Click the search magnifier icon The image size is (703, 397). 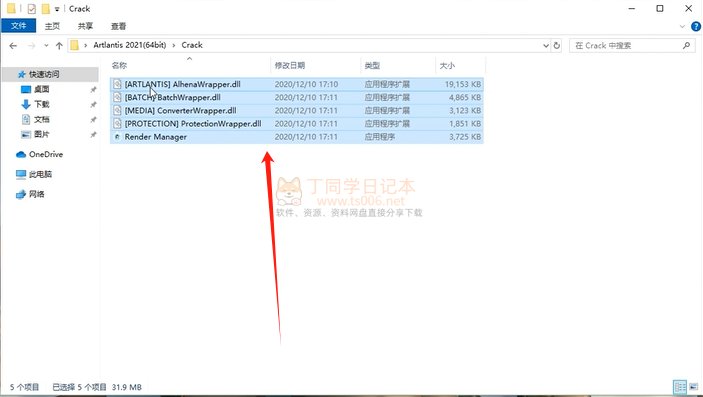pyautogui.click(x=686, y=45)
